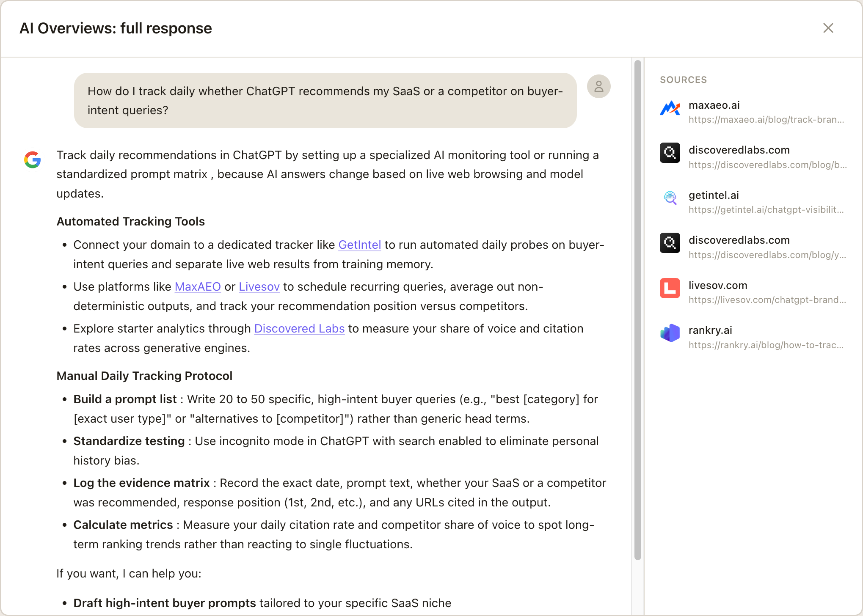Click the 'If you want, I can help you:' line
The height and width of the screenshot is (616, 863).
point(129,573)
